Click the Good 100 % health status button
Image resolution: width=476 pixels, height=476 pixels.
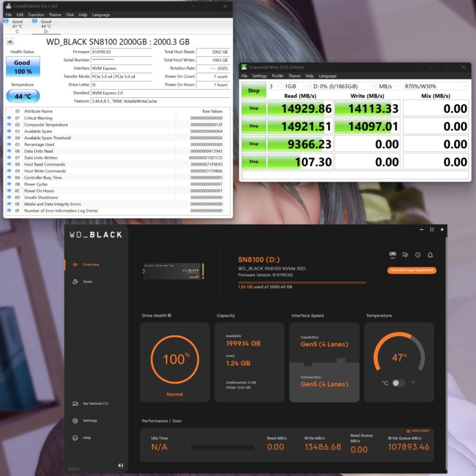23,67
